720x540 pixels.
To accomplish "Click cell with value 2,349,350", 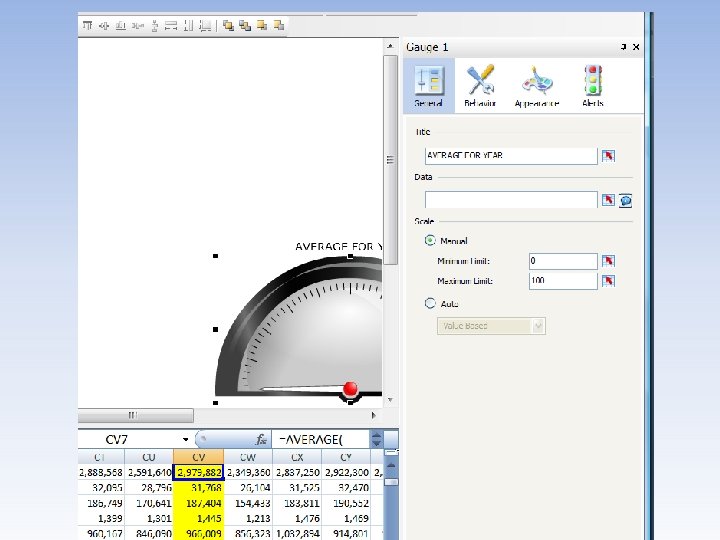I will pos(248,472).
